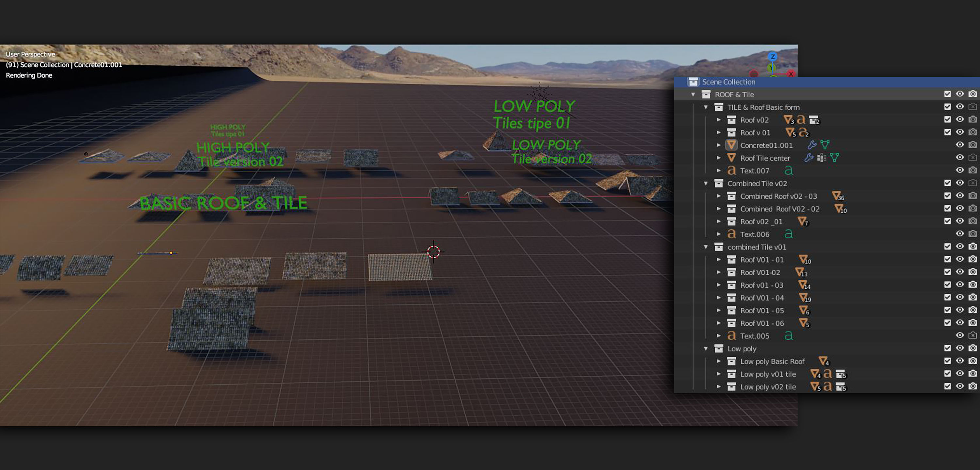Uncheck Roof V01-02 exclude checkbox
Screen dimensions: 980x470
[947, 272]
